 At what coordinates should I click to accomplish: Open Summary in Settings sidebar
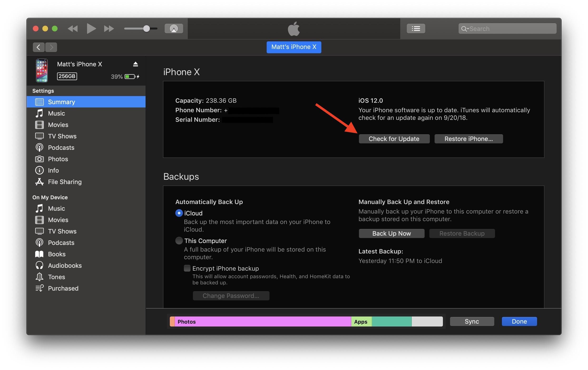click(x=86, y=102)
